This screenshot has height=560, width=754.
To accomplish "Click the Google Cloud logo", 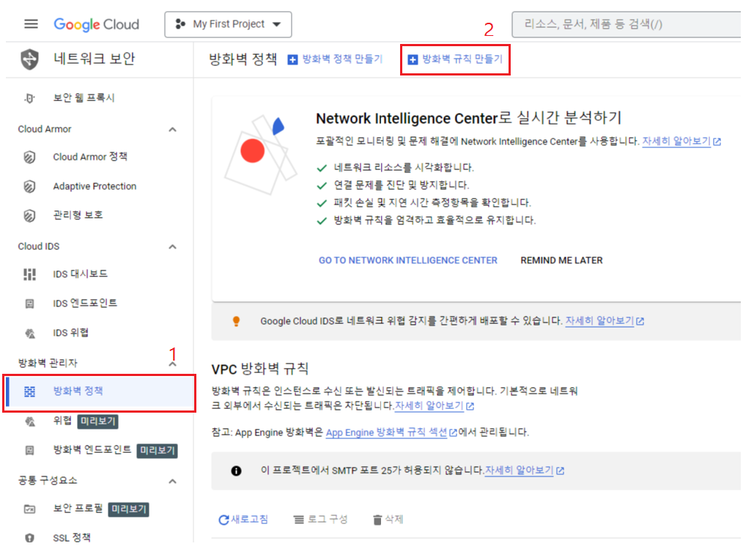I will (96, 24).
